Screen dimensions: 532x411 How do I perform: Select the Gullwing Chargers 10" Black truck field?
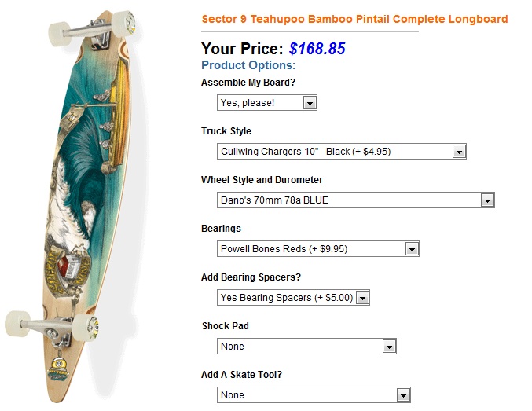(x=341, y=152)
